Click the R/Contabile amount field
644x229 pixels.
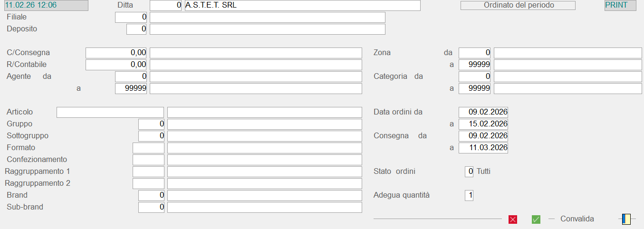pos(116,65)
